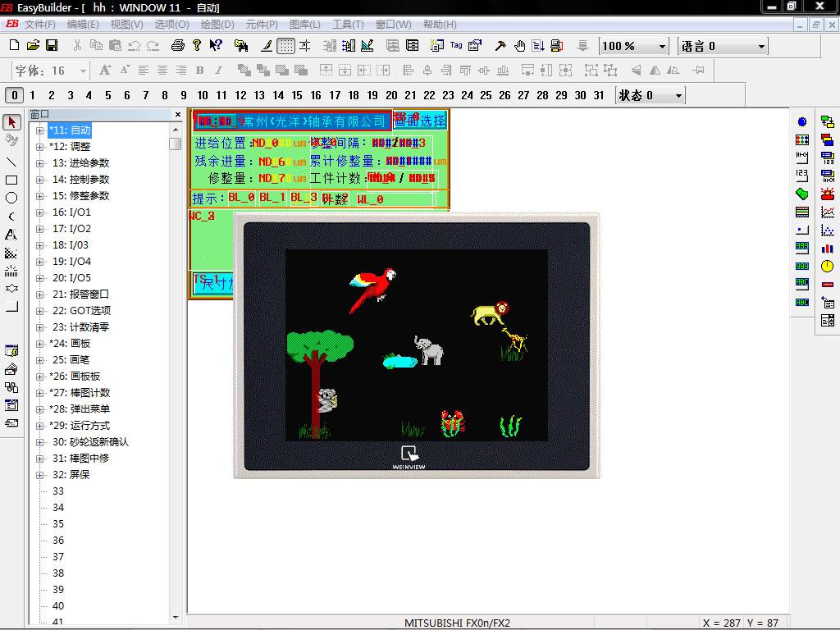Select the Line drawing tool
The width and height of the screenshot is (840, 630).
pyautogui.click(x=11, y=162)
